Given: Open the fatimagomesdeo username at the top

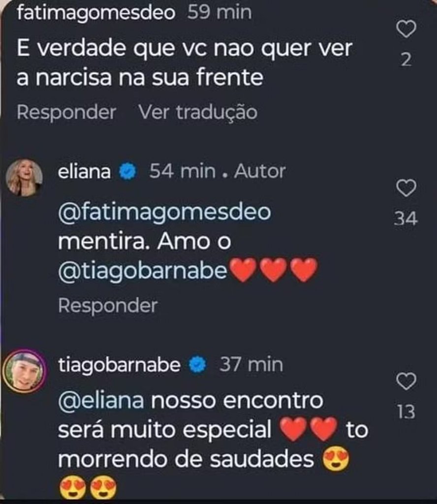Looking at the screenshot, I should [96, 12].
